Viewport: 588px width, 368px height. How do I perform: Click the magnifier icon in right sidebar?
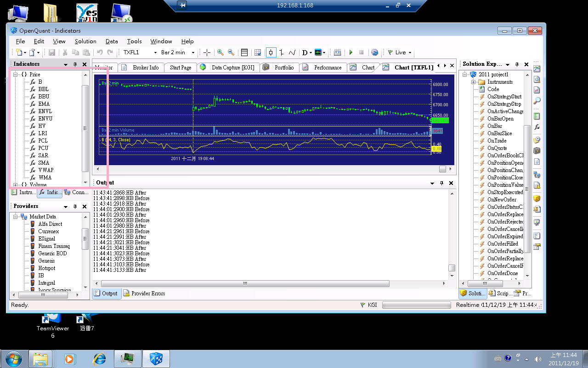(x=537, y=101)
